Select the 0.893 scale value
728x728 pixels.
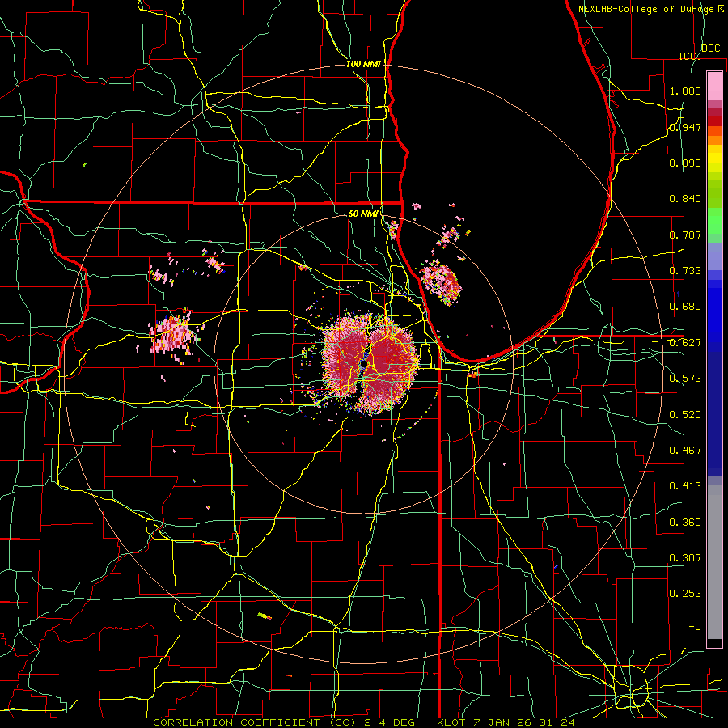[x=685, y=163]
